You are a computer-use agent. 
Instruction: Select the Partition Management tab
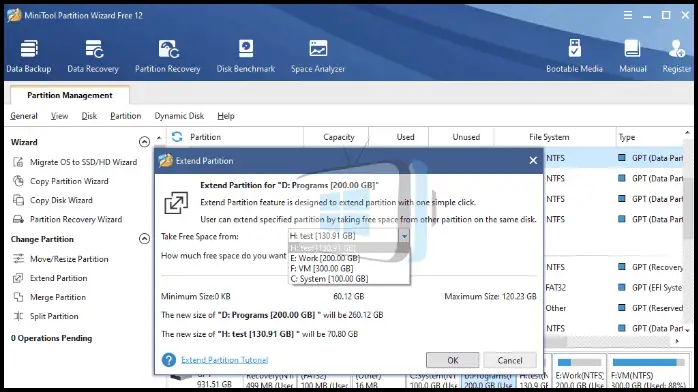click(x=70, y=95)
